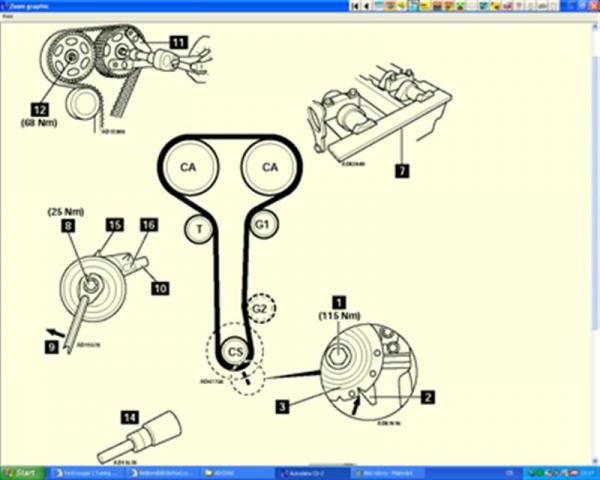The height and width of the screenshot is (480, 600).
Task: Open the Print menu
Action: [6, 15]
